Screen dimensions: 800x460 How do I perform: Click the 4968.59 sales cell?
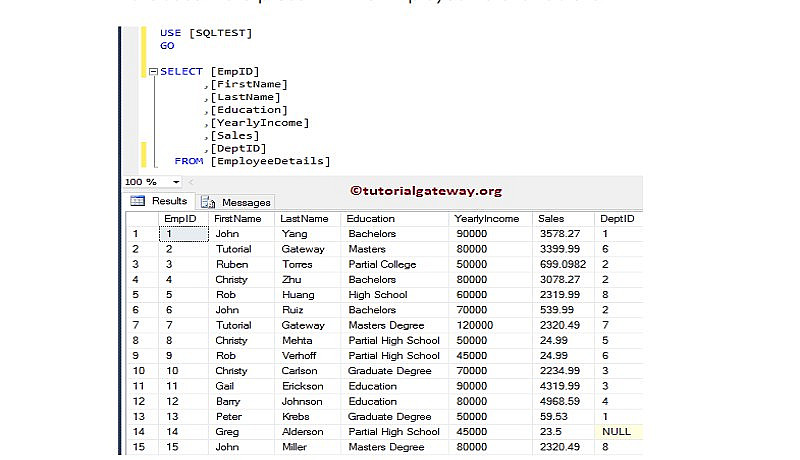click(x=563, y=402)
